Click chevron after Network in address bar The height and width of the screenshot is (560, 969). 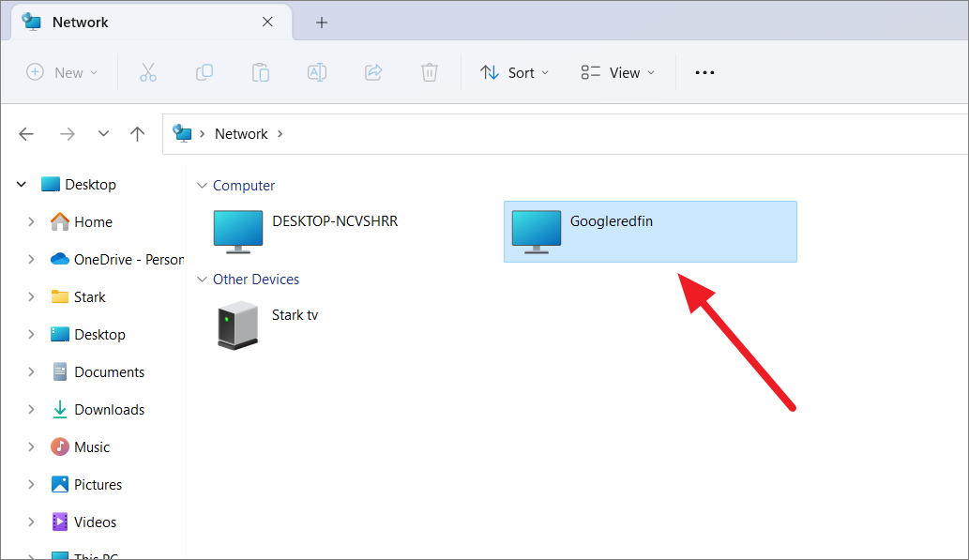pyautogui.click(x=280, y=133)
